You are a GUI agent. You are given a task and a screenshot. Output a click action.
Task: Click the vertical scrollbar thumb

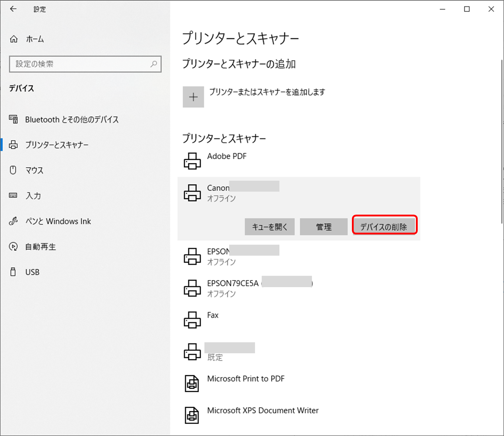click(502, 141)
